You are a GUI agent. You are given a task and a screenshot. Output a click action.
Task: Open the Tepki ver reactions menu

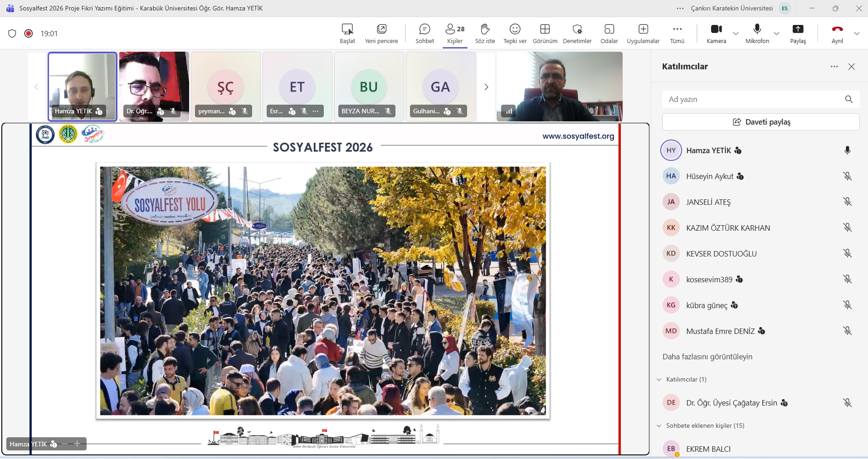click(x=515, y=34)
